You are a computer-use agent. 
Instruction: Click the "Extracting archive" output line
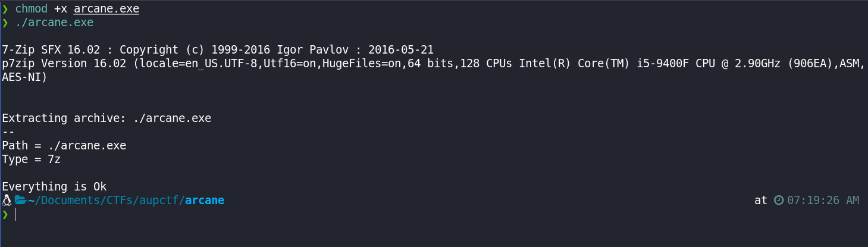coord(106,118)
